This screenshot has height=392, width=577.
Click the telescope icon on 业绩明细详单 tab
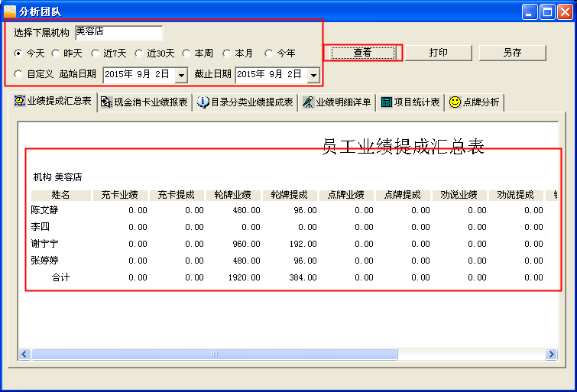click(308, 102)
